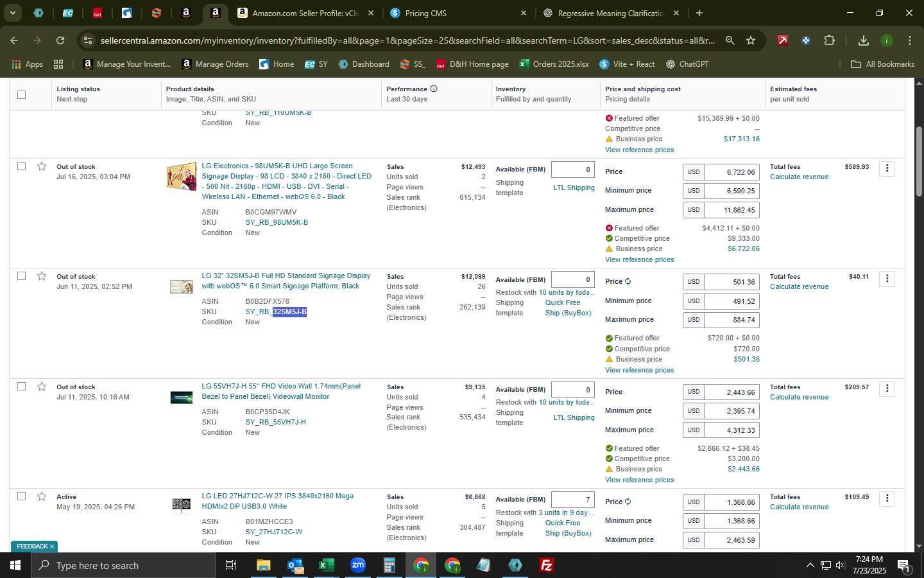This screenshot has height=578, width=924.
Task: Open Manage Orders bookmark
Action: [216, 64]
